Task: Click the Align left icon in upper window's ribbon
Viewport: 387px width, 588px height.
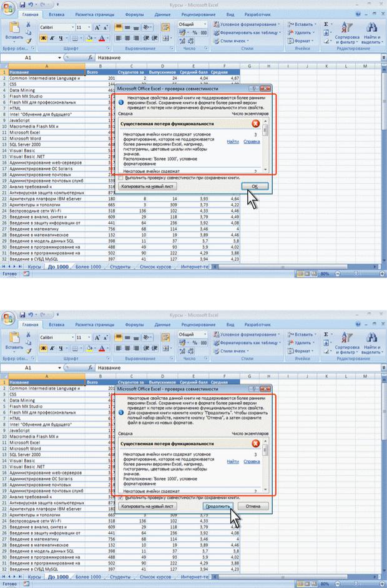Action: [x=119, y=38]
